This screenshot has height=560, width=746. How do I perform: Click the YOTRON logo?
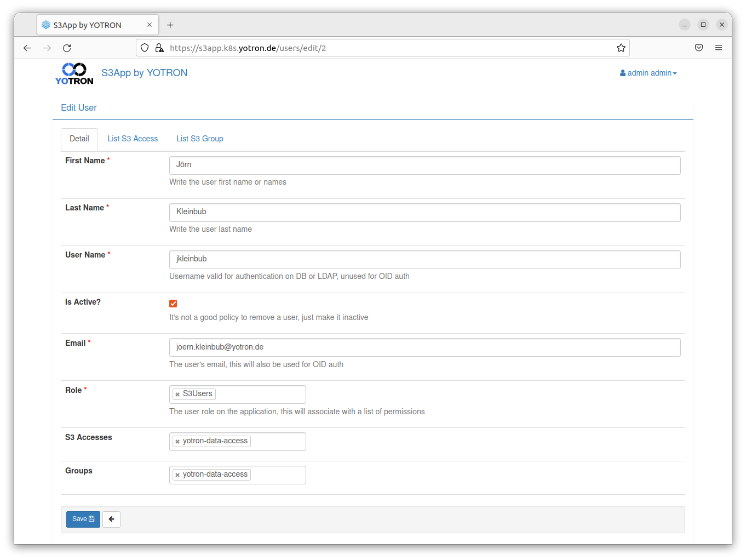74,73
